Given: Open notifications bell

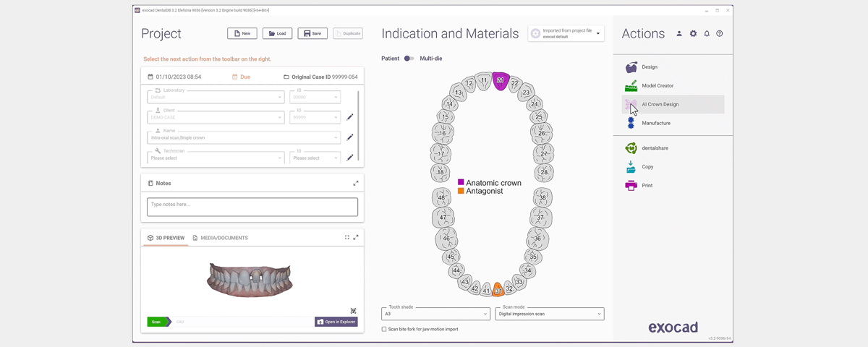Looking at the screenshot, I should pos(707,34).
